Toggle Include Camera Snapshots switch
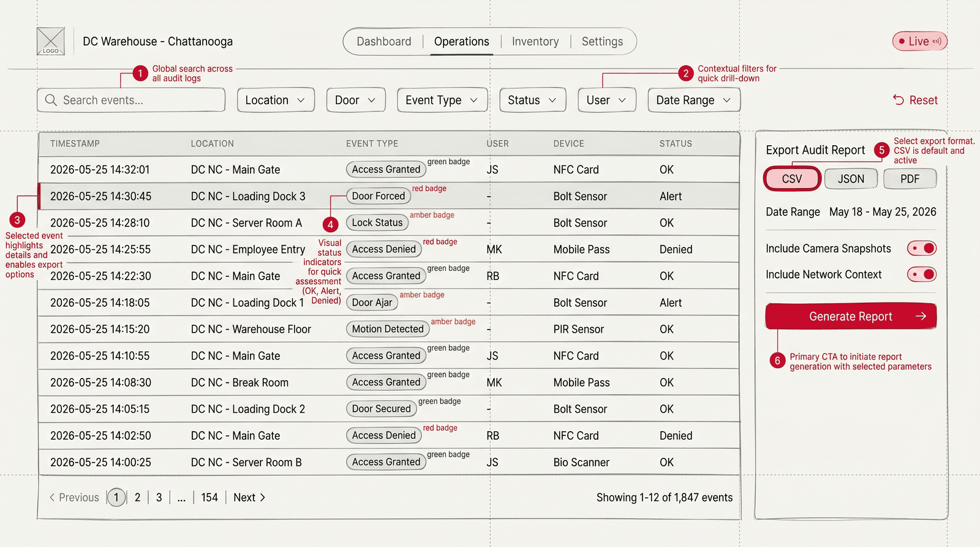Image resolution: width=980 pixels, height=547 pixels. click(922, 248)
